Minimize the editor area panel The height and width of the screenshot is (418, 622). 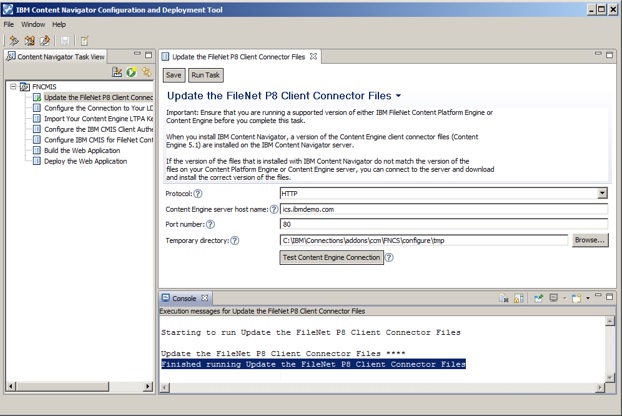pyautogui.click(x=598, y=54)
